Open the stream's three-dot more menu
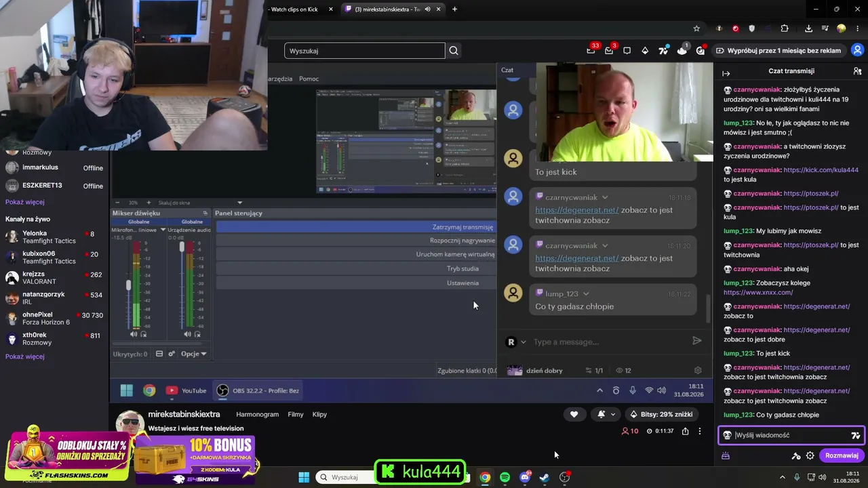The height and width of the screenshot is (488, 868). tap(700, 431)
